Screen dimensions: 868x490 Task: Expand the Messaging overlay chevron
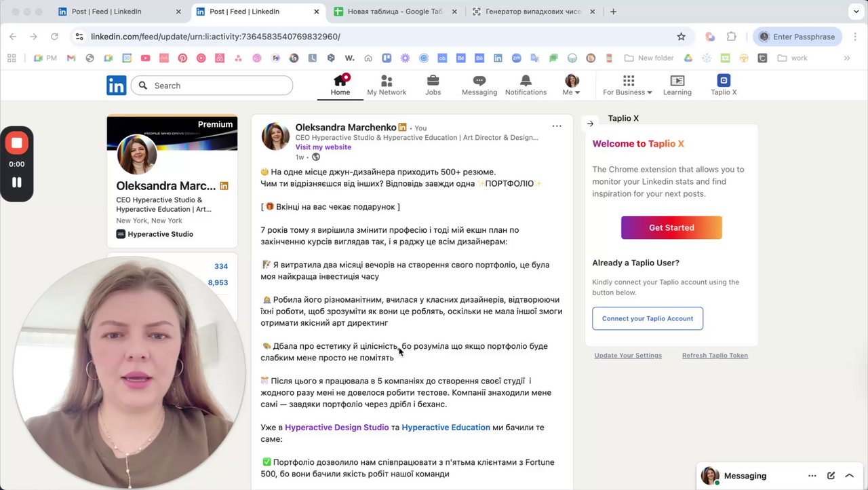pyautogui.click(x=849, y=476)
